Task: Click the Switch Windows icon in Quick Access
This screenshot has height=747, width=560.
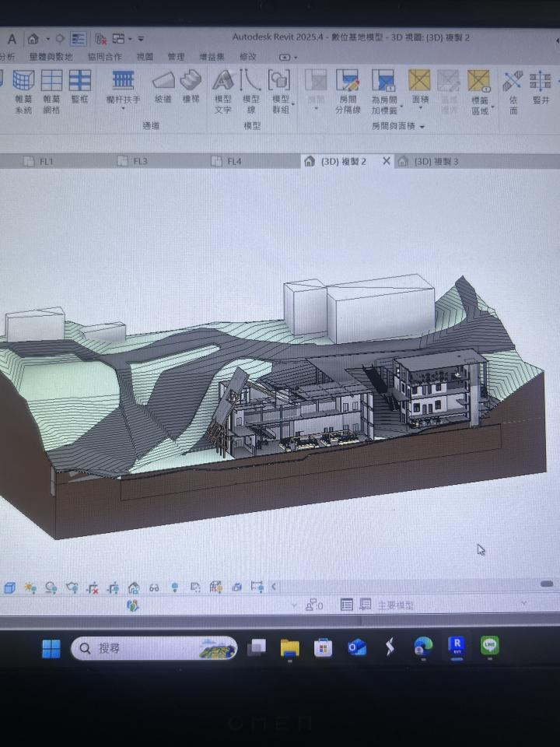Action: (x=118, y=39)
